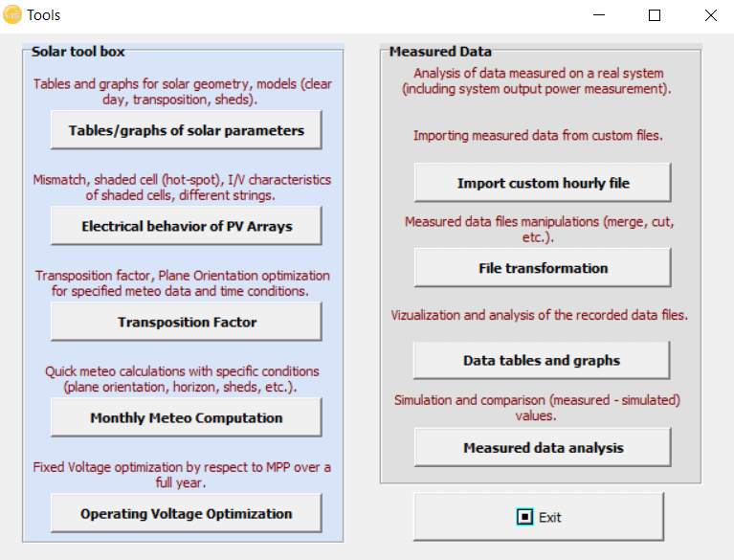
Task: Minimize the Tools window
Action: 599,15
